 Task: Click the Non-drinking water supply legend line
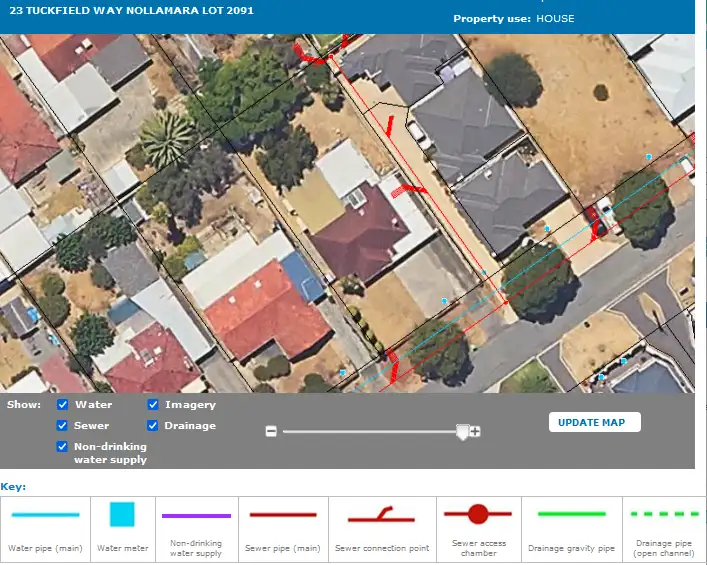click(196, 515)
